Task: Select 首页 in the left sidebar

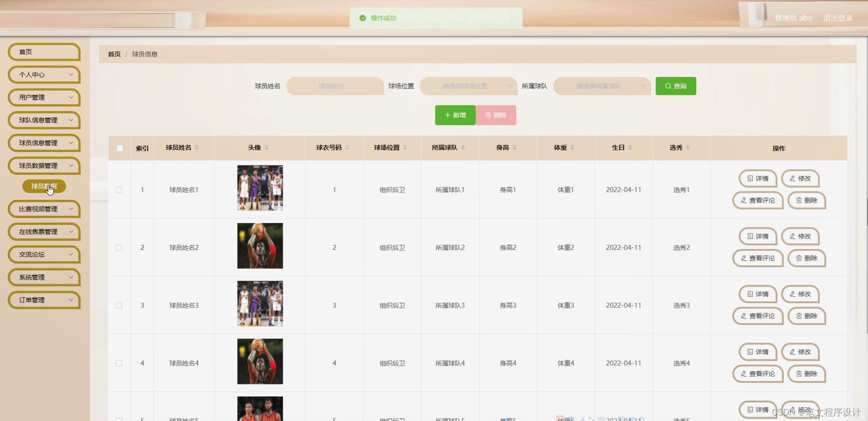Action: click(44, 52)
